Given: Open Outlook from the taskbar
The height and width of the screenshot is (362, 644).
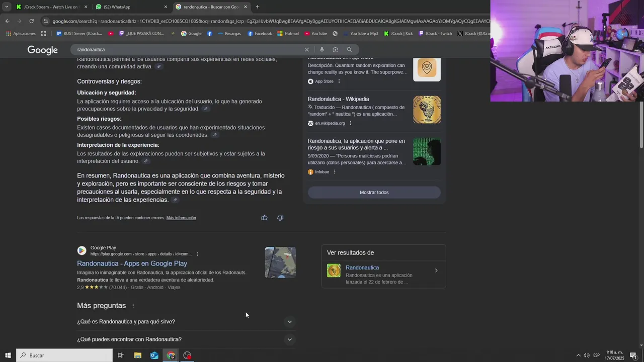Looking at the screenshot, I should click(154, 355).
